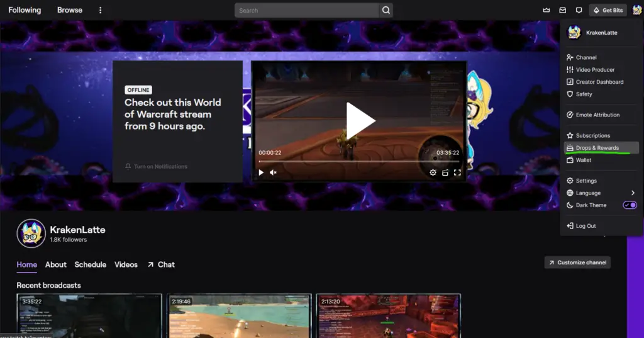644x338 pixels.
Task: Open the 2:13:20 broadcast thumbnail
Action: pyautogui.click(x=389, y=316)
